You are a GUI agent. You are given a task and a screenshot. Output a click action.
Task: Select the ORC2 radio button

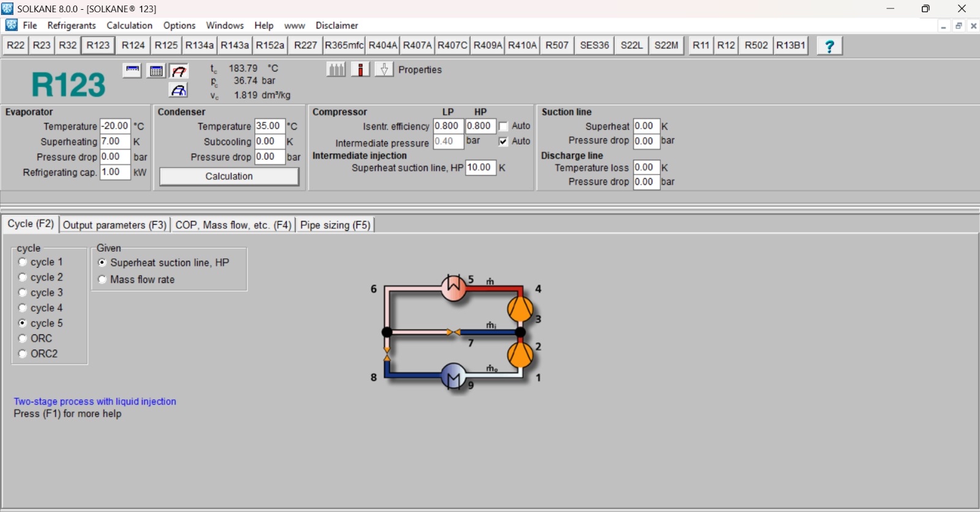[23, 354]
